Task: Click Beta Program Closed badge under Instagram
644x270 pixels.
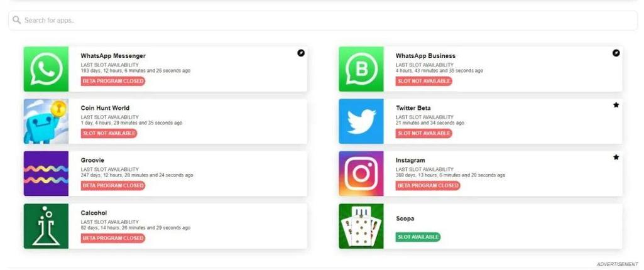Action: click(428, 185)
